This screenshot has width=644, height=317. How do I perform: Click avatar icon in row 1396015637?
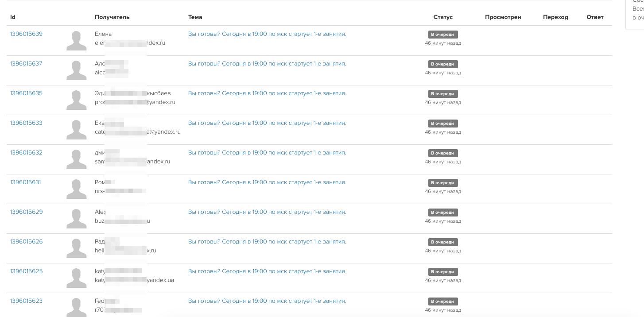(76, 70)
